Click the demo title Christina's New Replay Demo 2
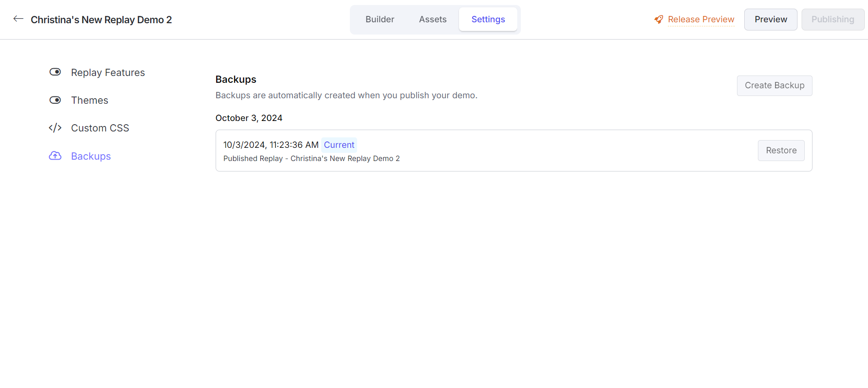 [101, 20]
